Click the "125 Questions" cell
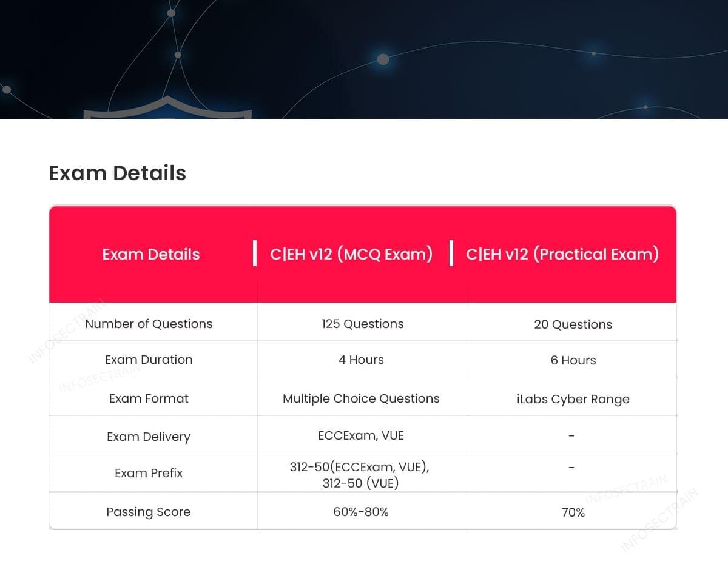Image resolution: width=728 pixels, height=584 pixels. pos(363,324)
